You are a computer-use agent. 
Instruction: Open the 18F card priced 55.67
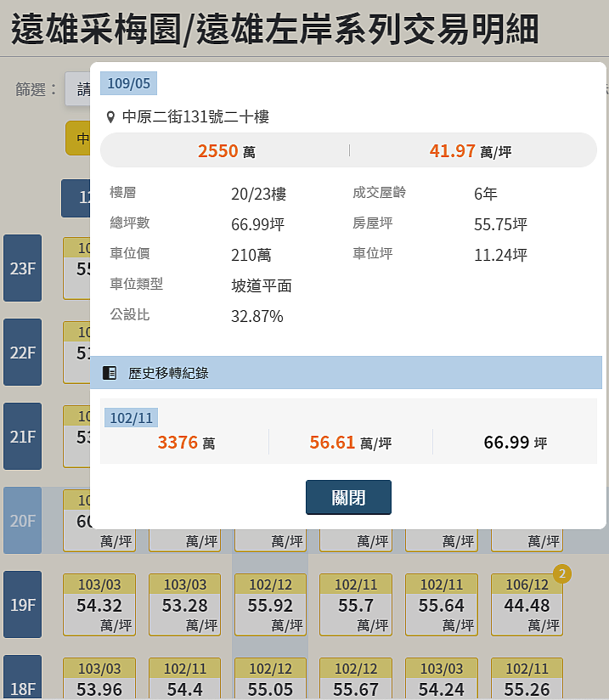click(356, 679)
